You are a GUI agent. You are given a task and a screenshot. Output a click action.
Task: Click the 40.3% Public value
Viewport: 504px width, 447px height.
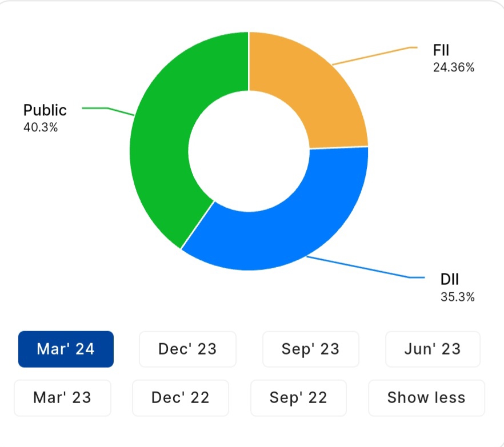click(x=41, y=127)
